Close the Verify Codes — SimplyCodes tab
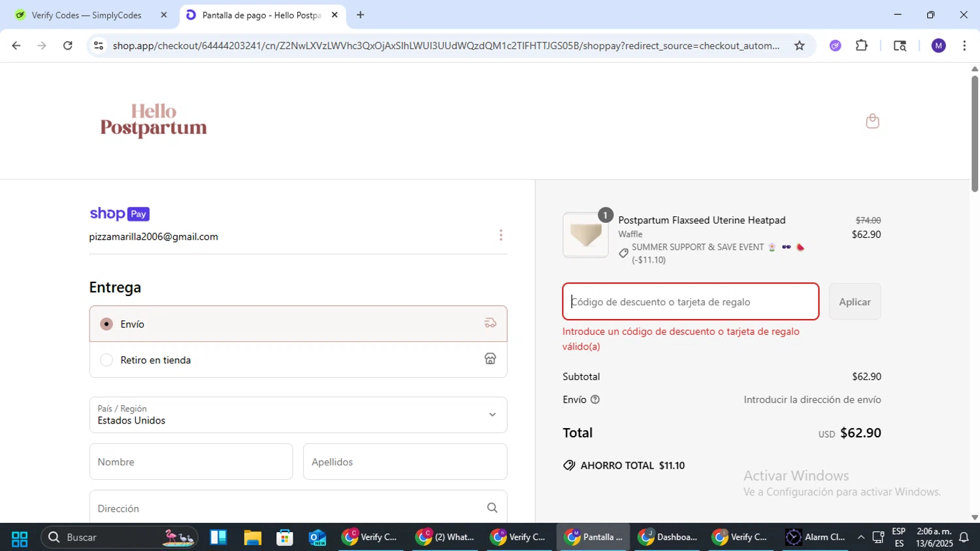The width and height of the screenshot is (980, 551). [x=164, y=15]
